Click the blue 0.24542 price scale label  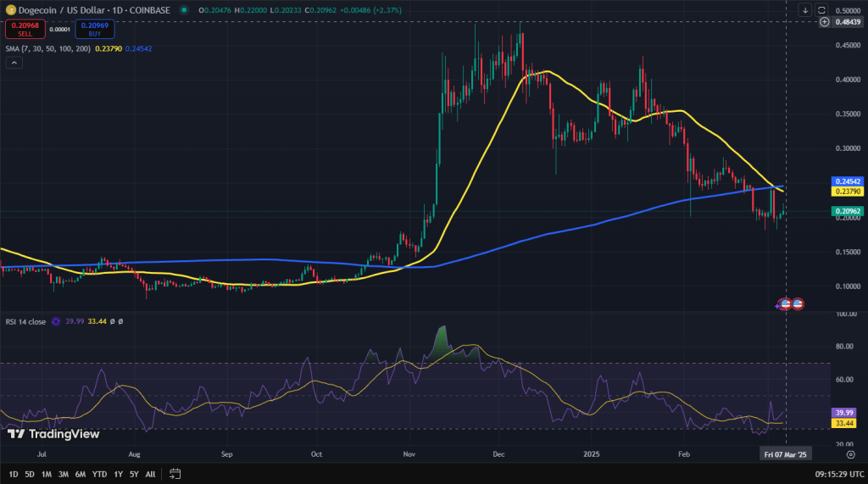847,181
